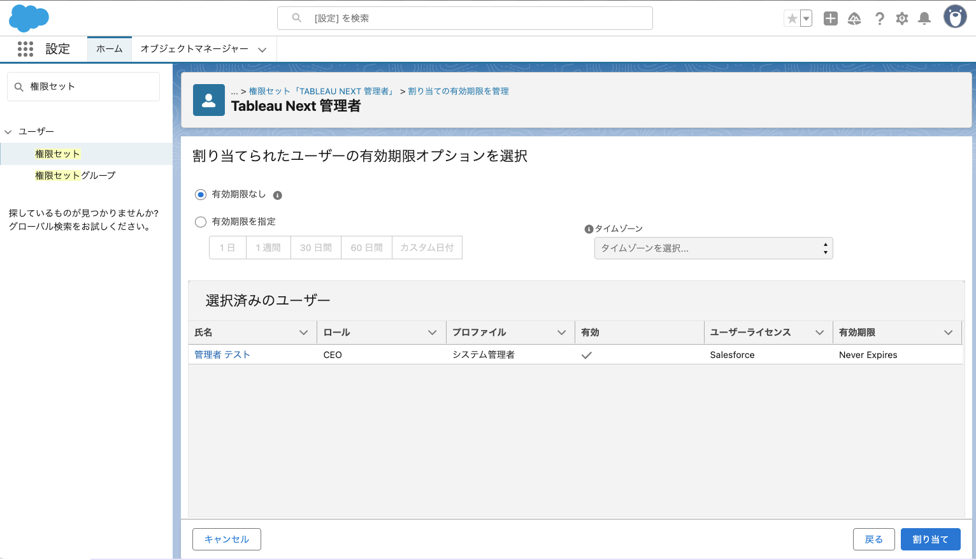Viewport: 976px width, 560px height.
Task: Click the システム管理者 profile cell
Action: tap(484, 355)
